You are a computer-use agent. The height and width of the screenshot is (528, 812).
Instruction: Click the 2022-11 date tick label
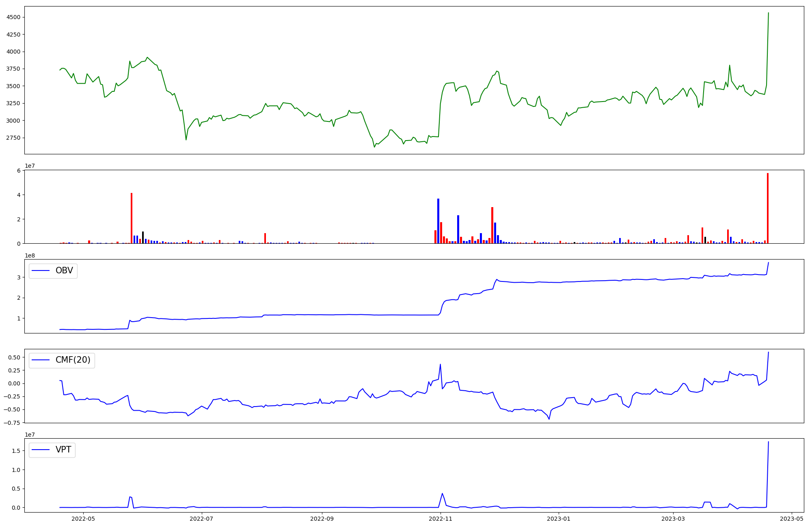[440, 519]
